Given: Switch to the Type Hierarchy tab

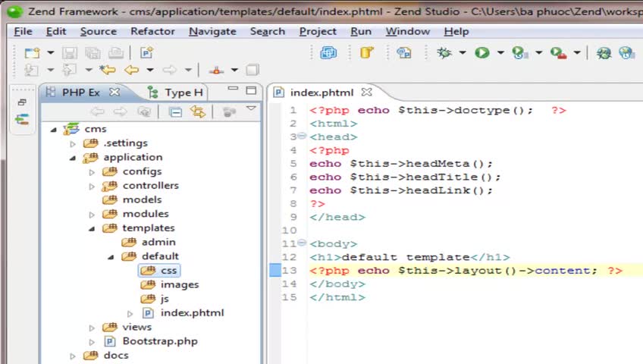Looking at the screenshot, I should [177, 93].
